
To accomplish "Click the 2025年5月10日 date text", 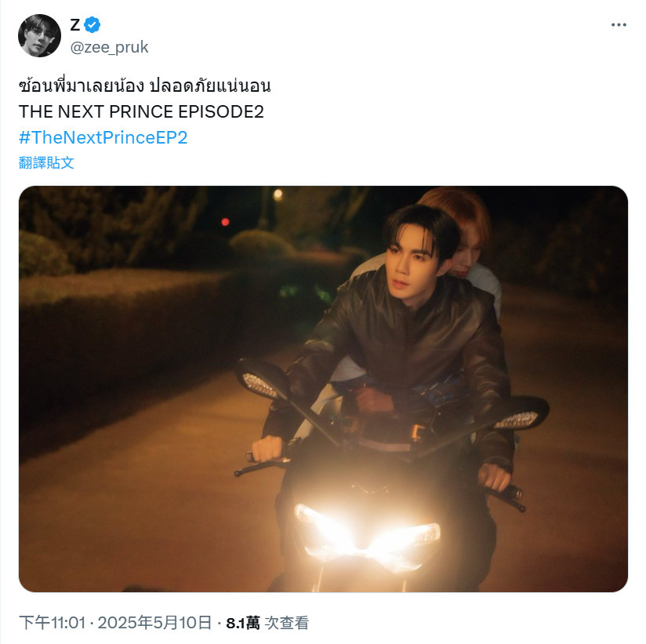I will pos(155,623).
